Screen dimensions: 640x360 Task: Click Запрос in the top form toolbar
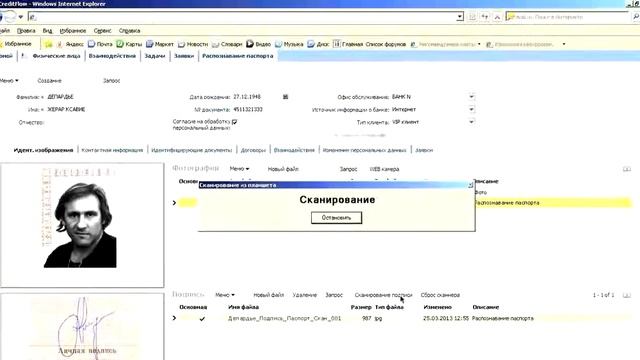pyautogui.click(x=111, y=81)
